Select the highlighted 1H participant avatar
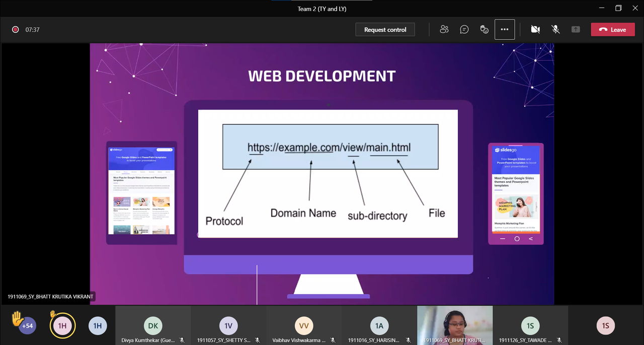The height and width of the screenshot is (345, 644). point(62,326)
